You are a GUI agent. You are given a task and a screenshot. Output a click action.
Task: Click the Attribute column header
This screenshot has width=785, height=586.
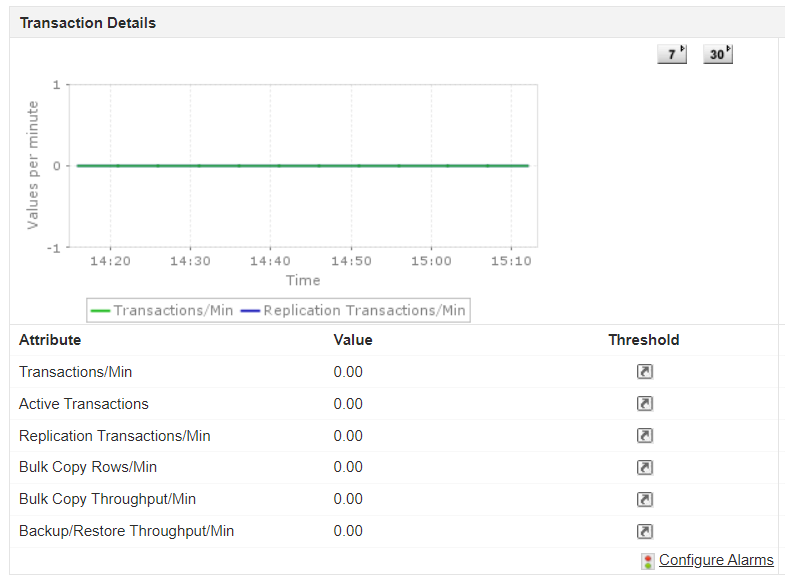tap(50, 340)
